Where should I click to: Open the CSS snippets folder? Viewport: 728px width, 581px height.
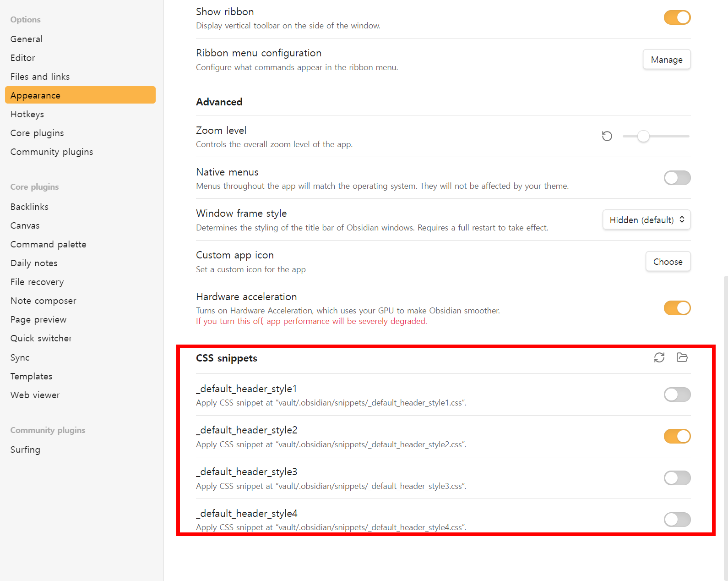coord(682,357)
